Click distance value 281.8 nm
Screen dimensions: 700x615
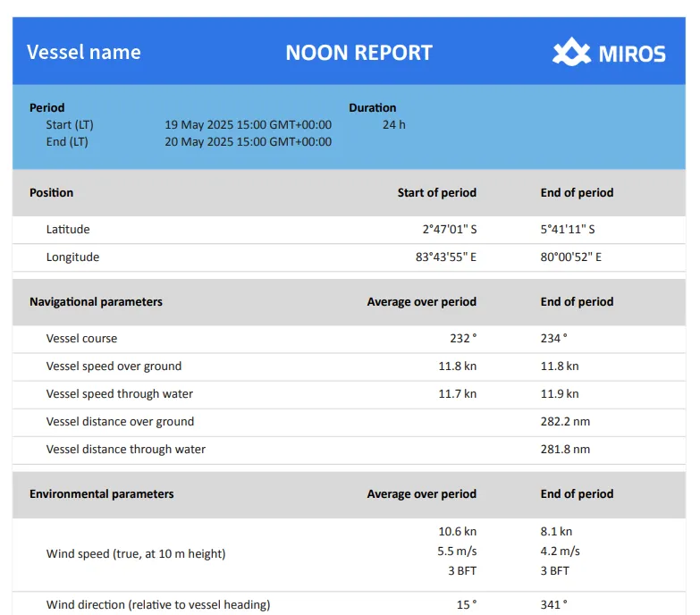[x=565, y=449]
